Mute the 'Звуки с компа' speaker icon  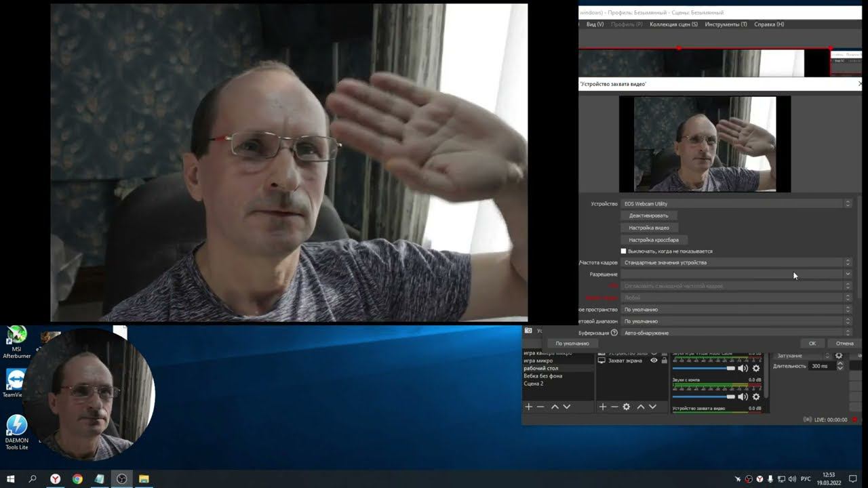click(x=743, y=396)
